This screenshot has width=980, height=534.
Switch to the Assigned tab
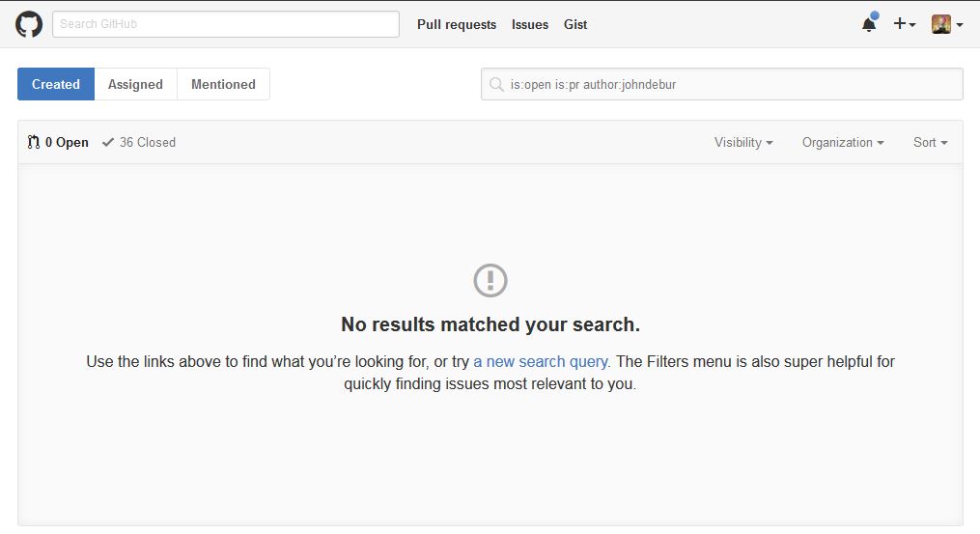(135, 84)
